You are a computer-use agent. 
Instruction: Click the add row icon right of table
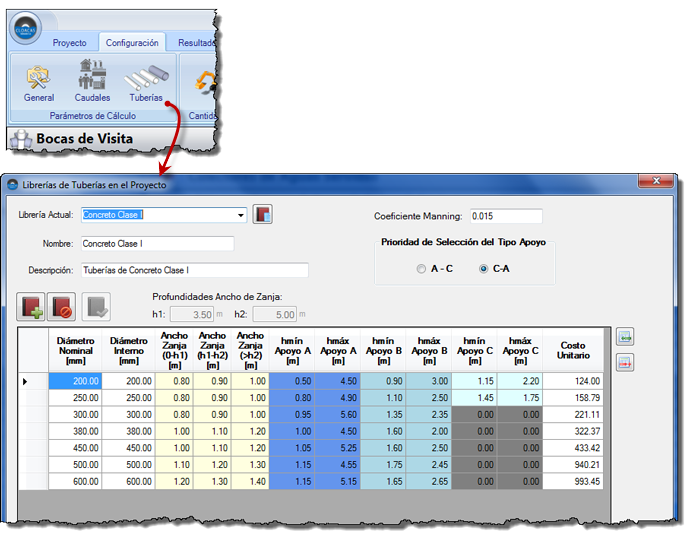point(625,338)
